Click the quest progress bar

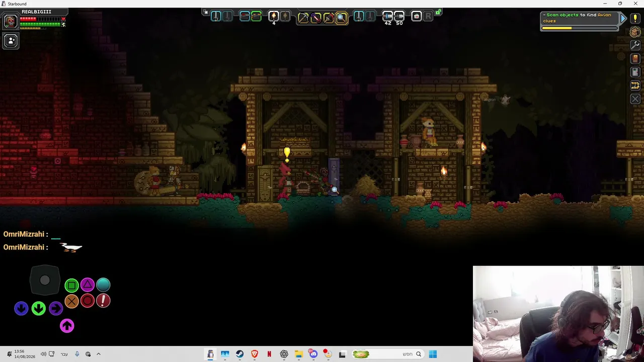pyautogui.click(x=580, y=28)
